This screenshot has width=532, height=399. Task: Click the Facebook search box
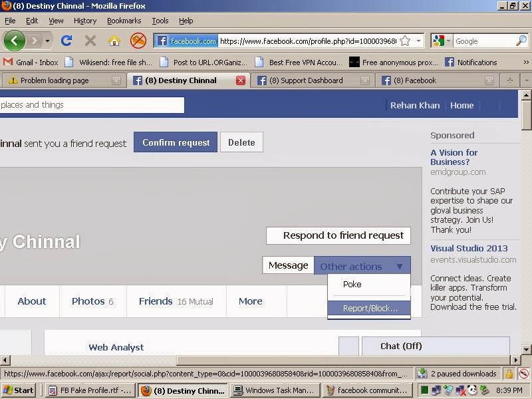pyautogui.click(x=92, y=105)
